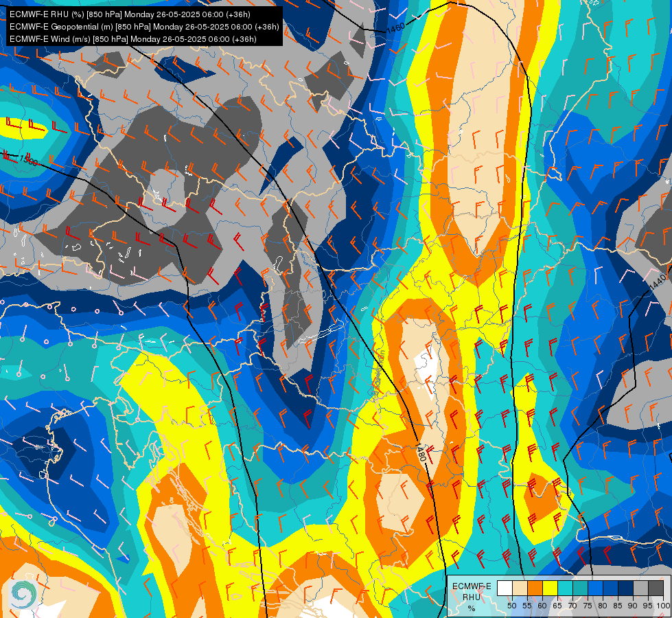Click the legend value 80
672x618 pixels.
point(603,606)
